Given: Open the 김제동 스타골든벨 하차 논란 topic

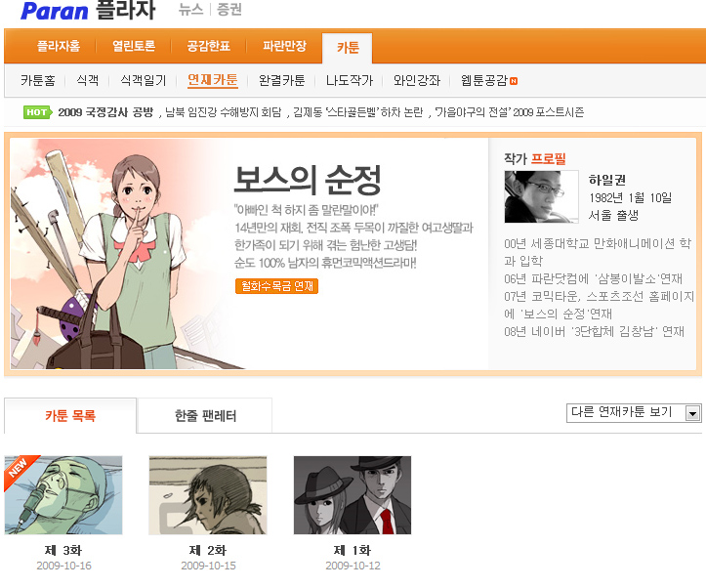Looking at the screenshot, I should pos(358,112).
